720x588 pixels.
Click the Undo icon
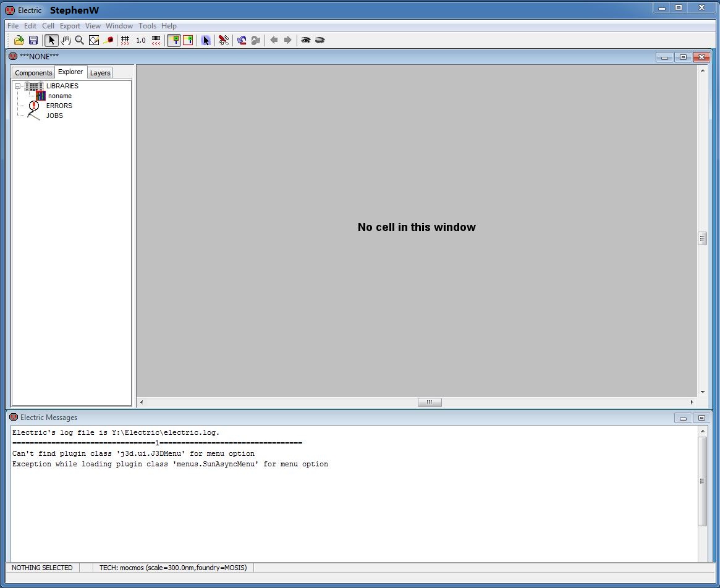pos(242,40)
